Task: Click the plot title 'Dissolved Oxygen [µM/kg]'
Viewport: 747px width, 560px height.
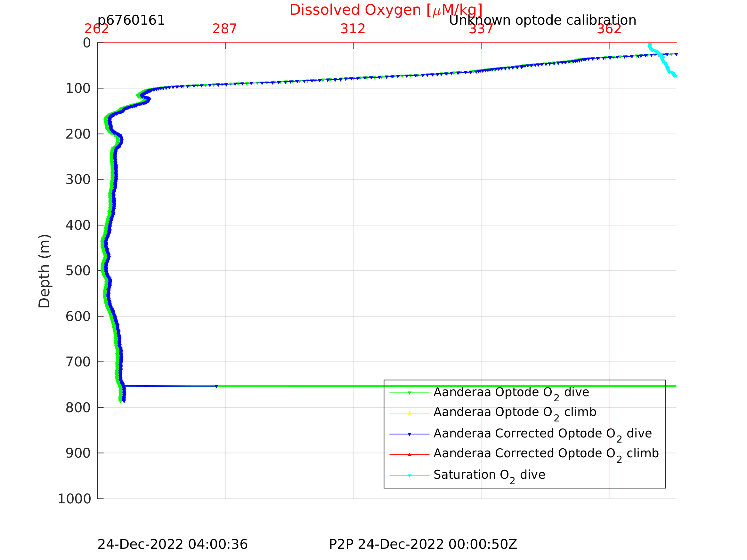Action: [x=386, y=10]
